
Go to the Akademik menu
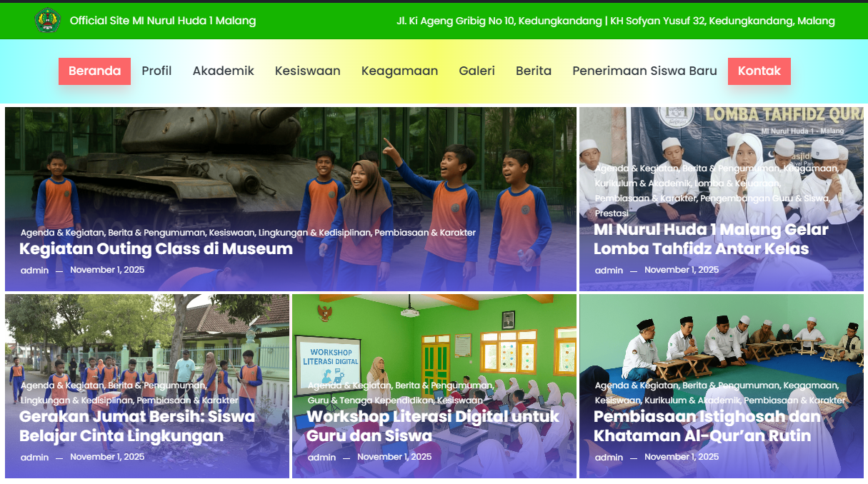[223, 71]
